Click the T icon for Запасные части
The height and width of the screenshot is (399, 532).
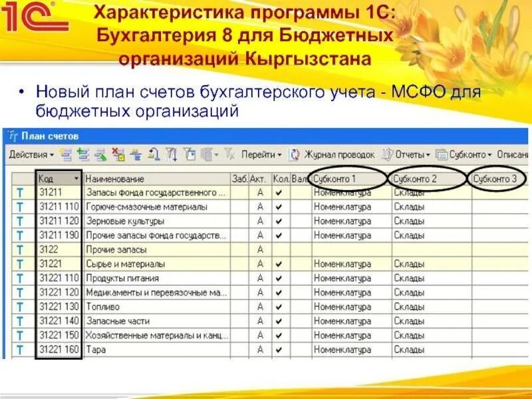pyautogui.click(x=20, y=321)
